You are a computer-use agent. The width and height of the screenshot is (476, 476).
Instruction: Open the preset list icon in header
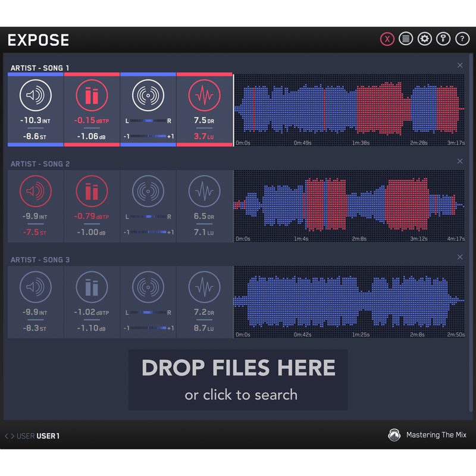click(406, 39)
